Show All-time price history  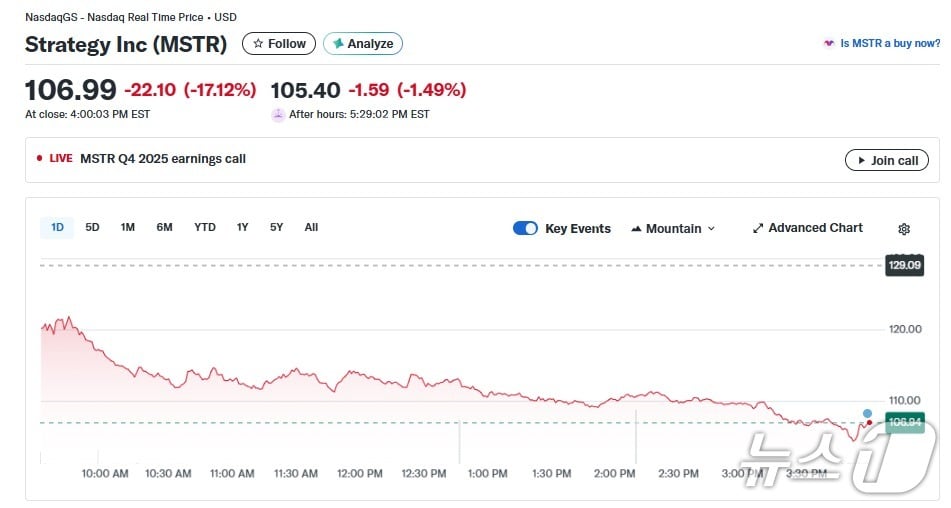311,227
